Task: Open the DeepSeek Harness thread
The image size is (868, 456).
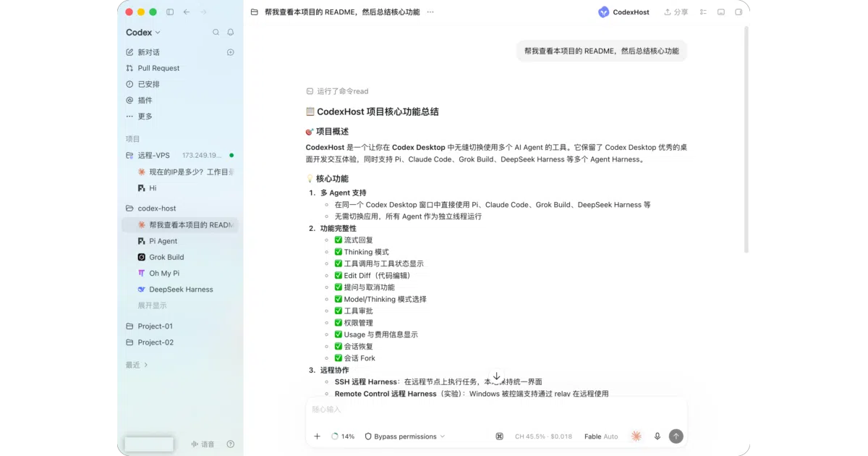Action: pyautogui.click(x=181, y=290)
